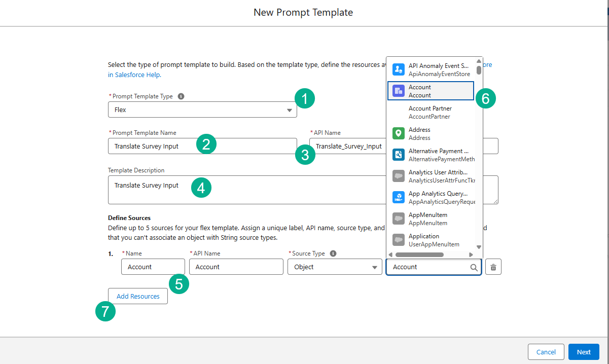The height and width of the screenshot is (364, 609).
Task: Click the resize handle of Template Description
Action: click(x=495, y=201)
